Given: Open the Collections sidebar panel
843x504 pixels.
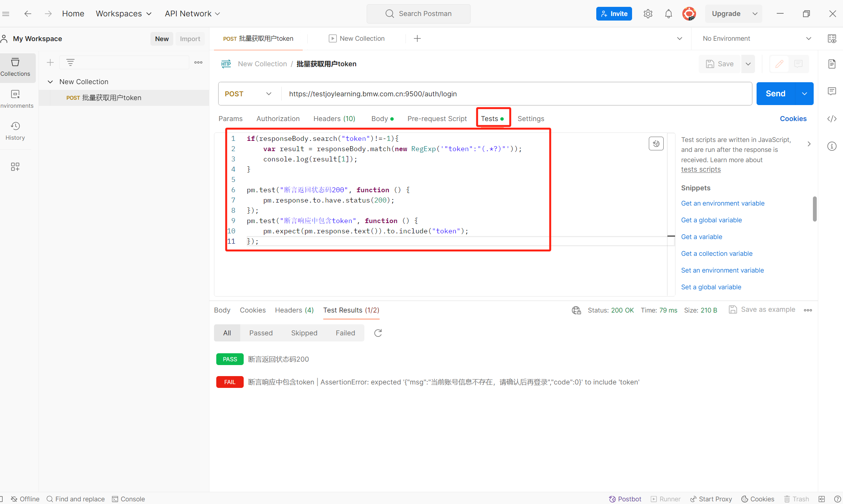Looking at the screenshot, I should [15, 67].
